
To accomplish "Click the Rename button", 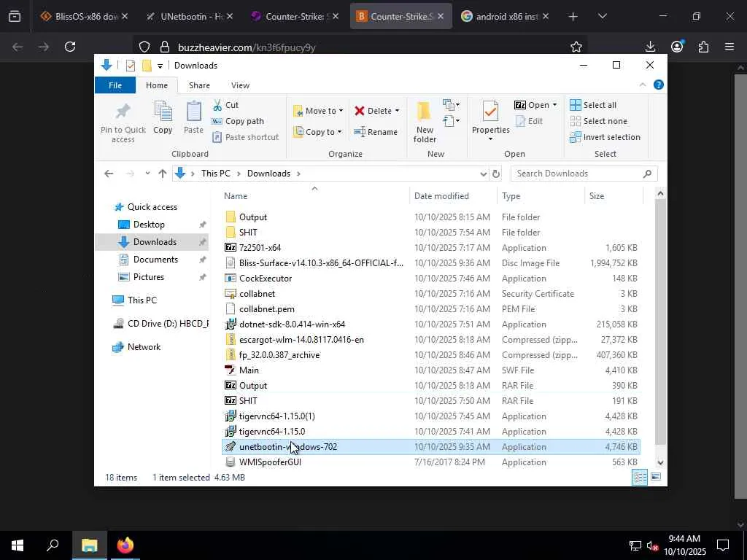I will click(376, 132).
